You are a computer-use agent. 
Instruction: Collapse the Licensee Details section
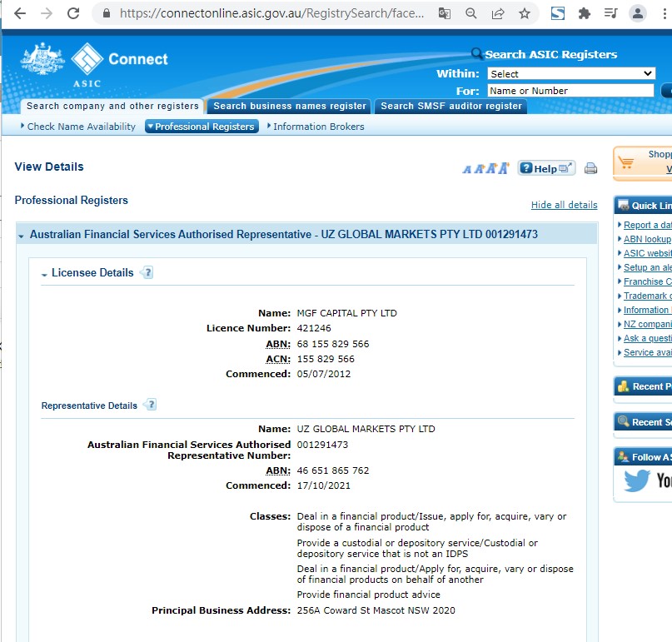(45, 273)
